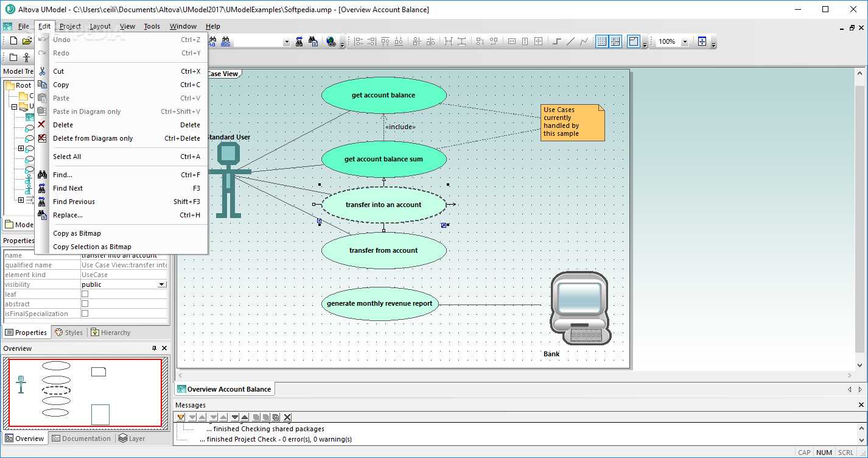Toggle the diagram heading frame button
The width and height of the screenshot is (868, 458).
(634, 41)
